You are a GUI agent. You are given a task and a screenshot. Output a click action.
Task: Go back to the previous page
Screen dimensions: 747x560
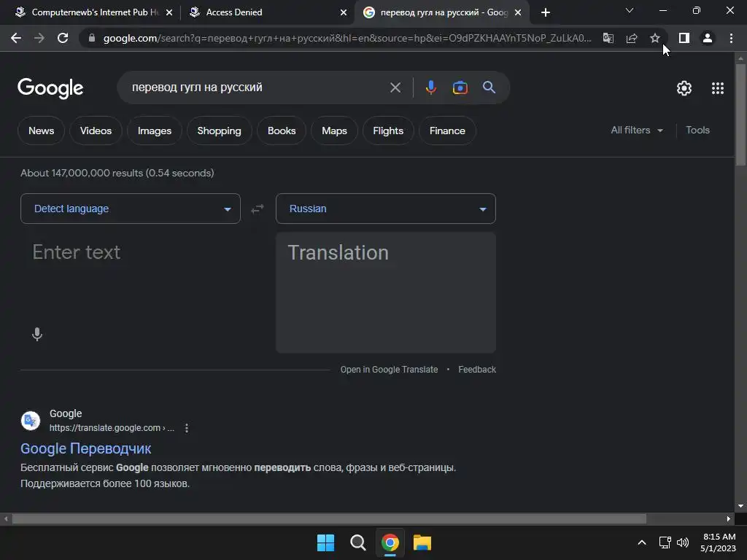click(x=16, y=38)
